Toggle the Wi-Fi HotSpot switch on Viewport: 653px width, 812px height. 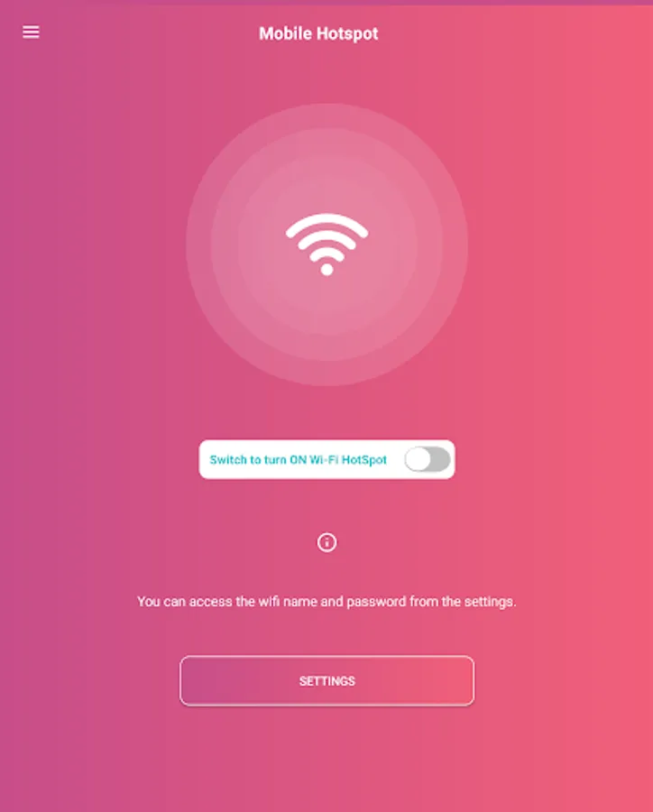point(428,459)
